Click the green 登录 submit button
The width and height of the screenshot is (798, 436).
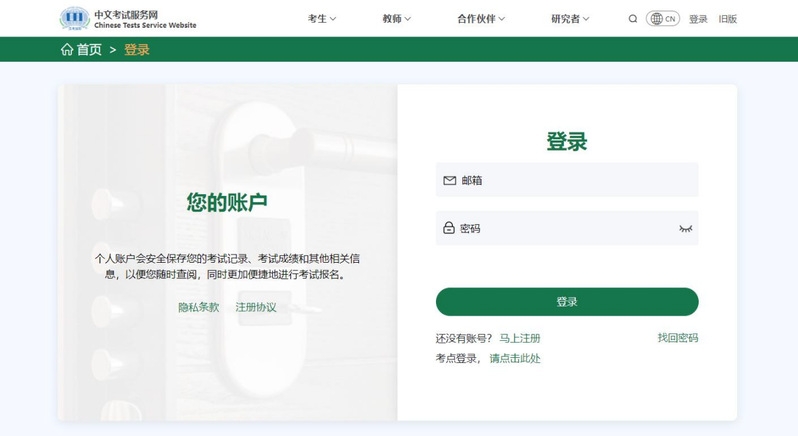(567, 302)
